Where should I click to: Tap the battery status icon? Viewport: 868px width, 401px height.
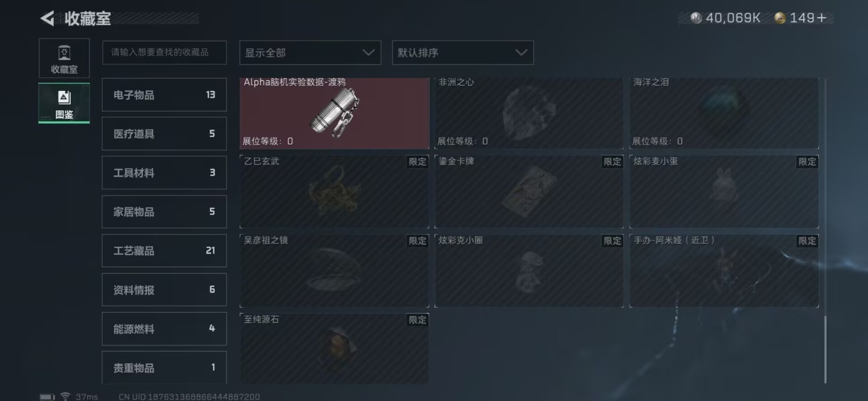tap(47, 397)
